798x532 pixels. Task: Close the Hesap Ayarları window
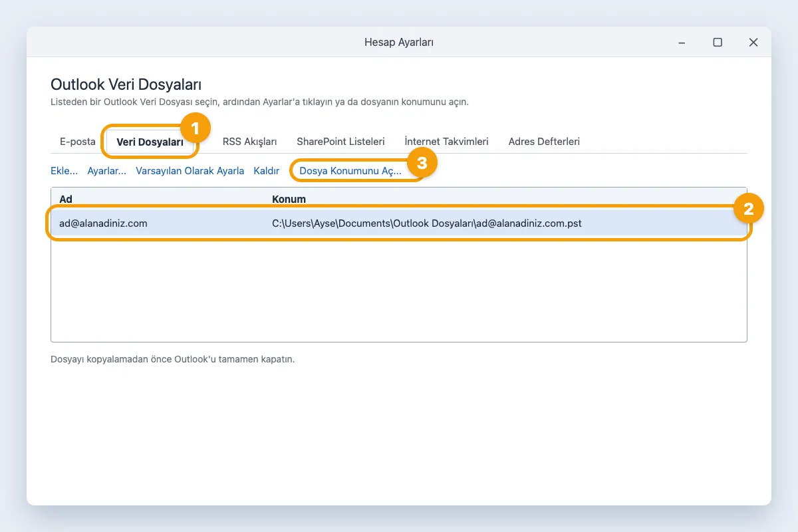pyautogui.click(x=753, y=43)
